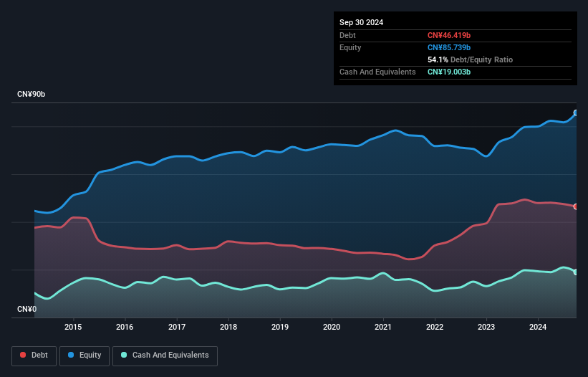
Task: Click Cash And Equivalents label in tooltip
Action: tap(377, 72)
